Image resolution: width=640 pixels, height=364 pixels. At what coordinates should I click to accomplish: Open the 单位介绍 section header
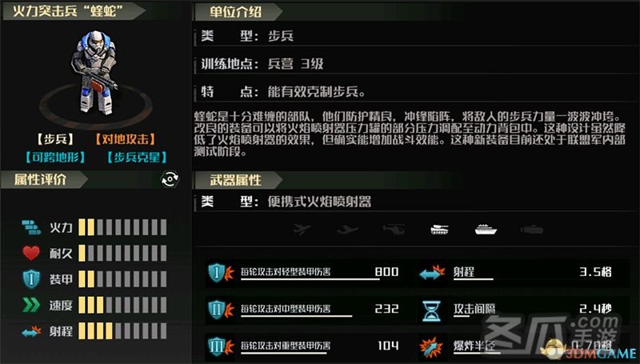(238, 12)
